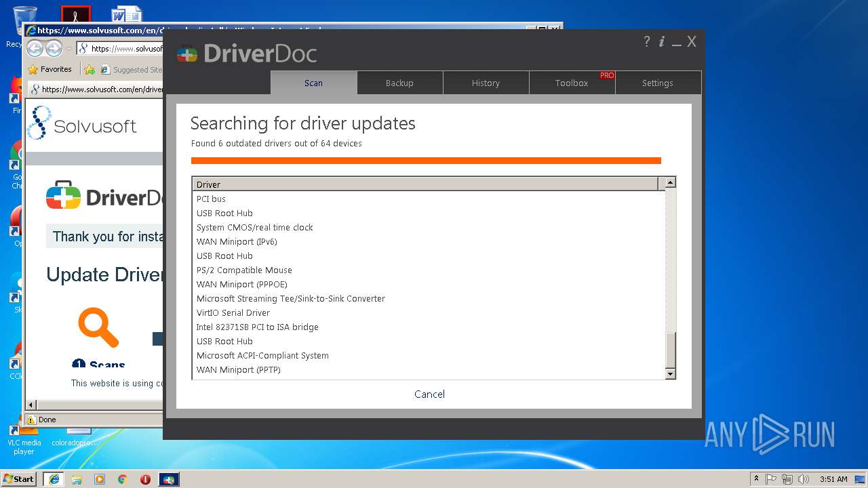Switch to the Backup tab
The image size is (868, 488).
pyautogui.click(x=399, y=83)
